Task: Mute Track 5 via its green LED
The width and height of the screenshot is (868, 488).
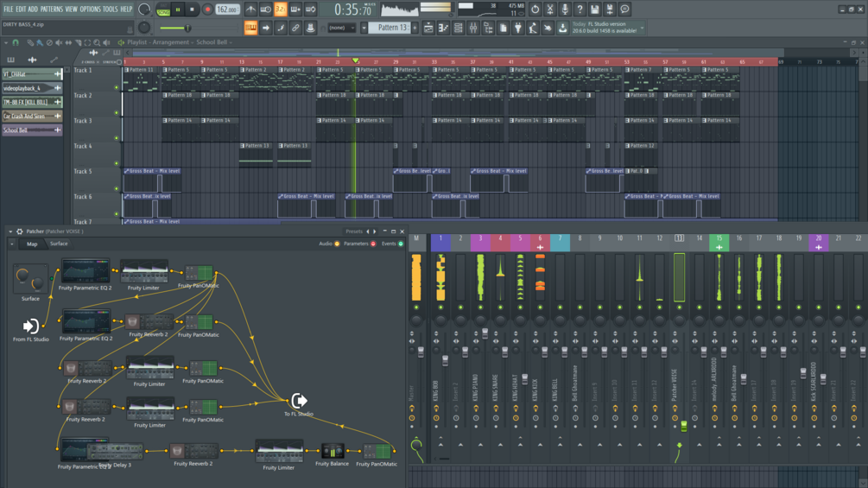Action: pyautogui.click(x=117, y=188)
